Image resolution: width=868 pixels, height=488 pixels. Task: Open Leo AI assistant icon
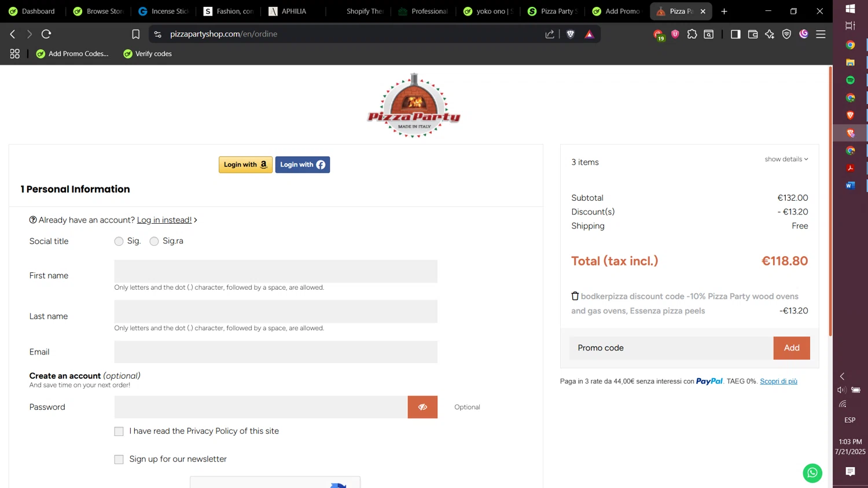pos(770,34)
